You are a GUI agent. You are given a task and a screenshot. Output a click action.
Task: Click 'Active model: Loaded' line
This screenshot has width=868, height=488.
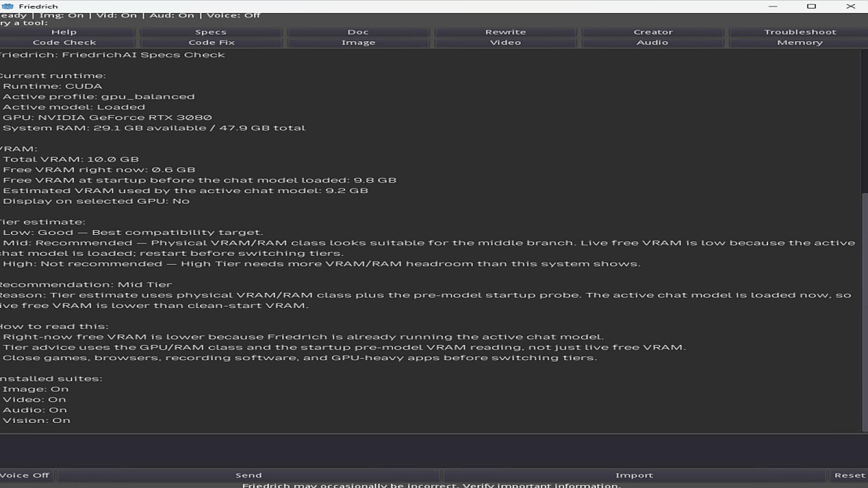tap(74, 107)
